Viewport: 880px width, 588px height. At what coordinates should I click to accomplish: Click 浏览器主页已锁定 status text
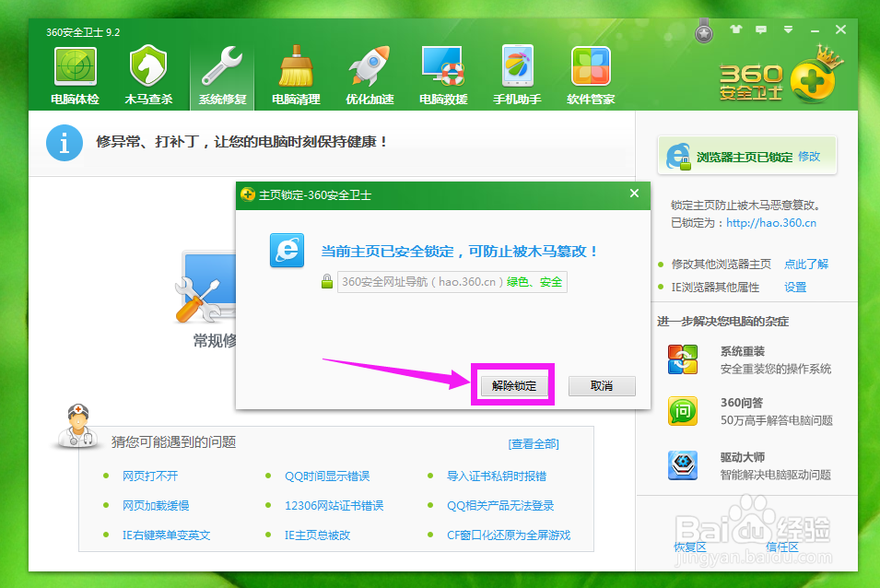point(745,157)
